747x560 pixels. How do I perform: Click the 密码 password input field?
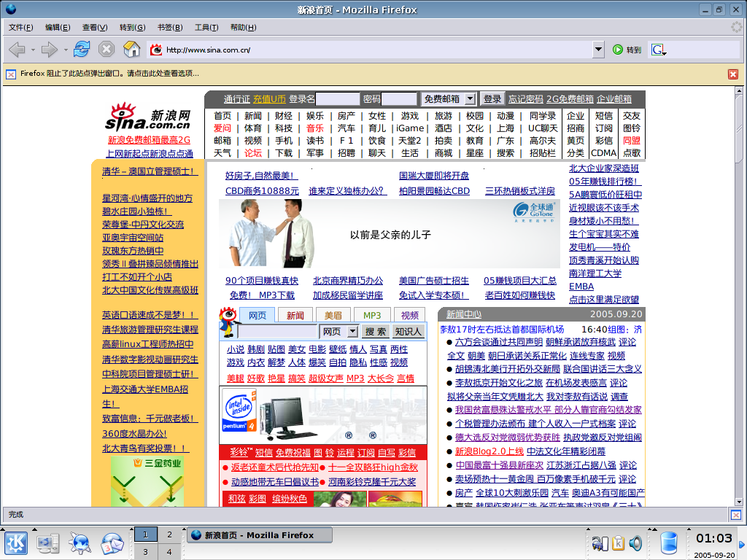click(x=399, y=98)
